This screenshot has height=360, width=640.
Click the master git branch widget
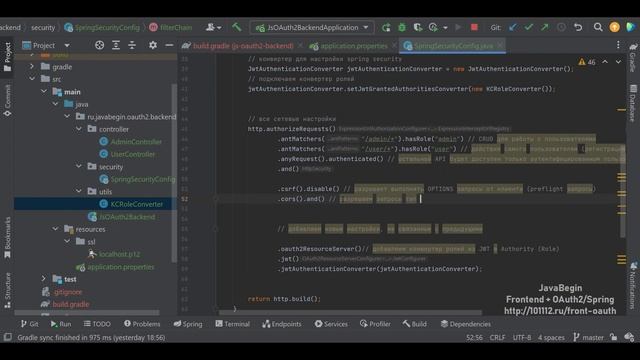click(588, 337)
